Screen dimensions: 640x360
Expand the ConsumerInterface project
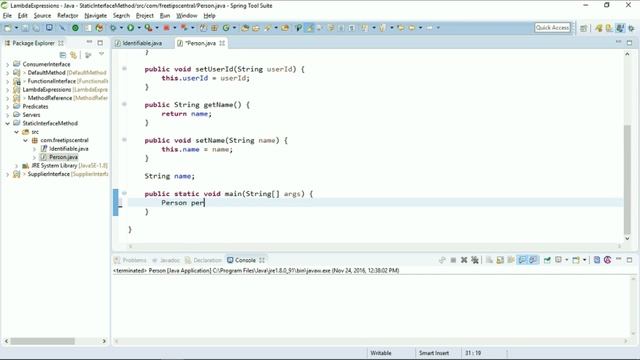pyautogui.click(x=7, y=64)
